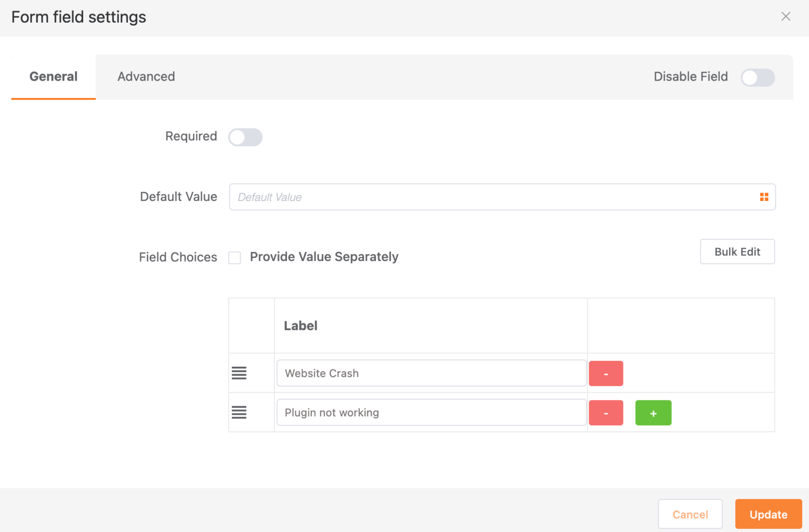Switch to the Advanced tab
This screenshot has height=532, width=809.
(146, 76)
